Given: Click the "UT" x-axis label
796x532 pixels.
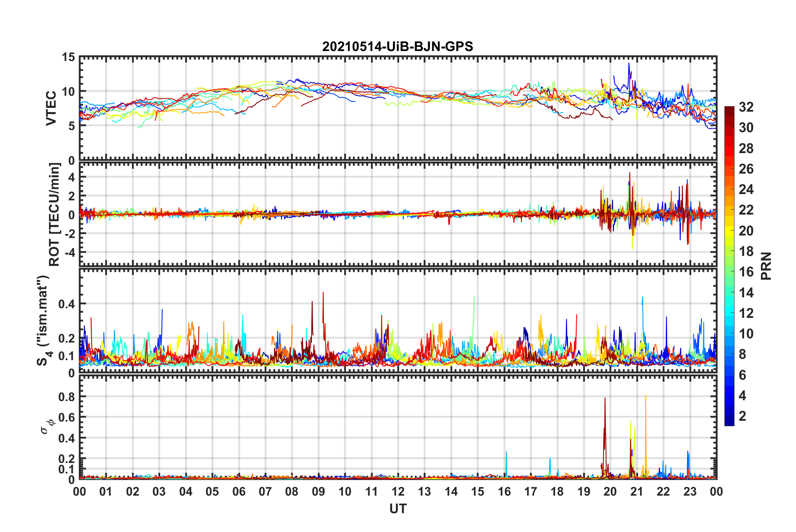Looking at the screenshot, I should (398, 509).
